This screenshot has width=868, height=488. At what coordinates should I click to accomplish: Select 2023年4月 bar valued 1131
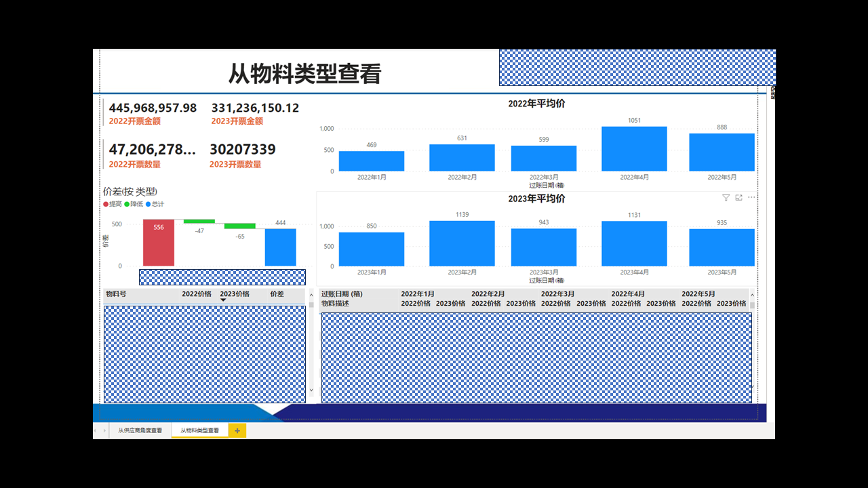pyautogui.click(x=634, y=244)
